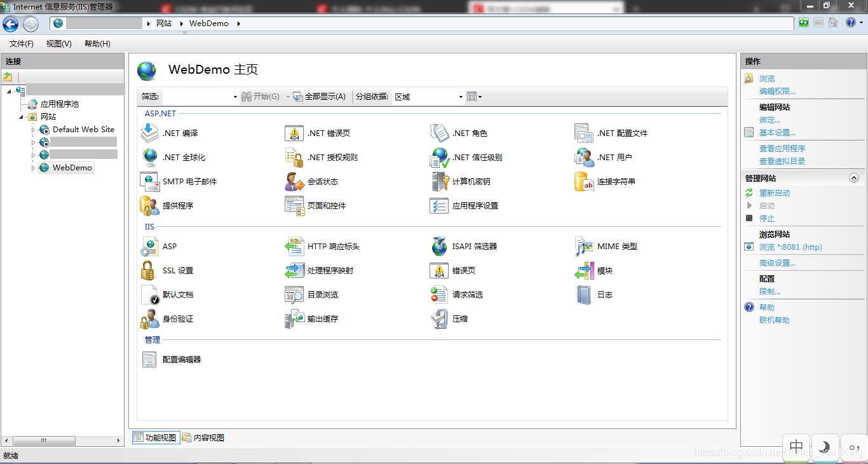Open the MIME 类型 icon
Screen dimensions: 868x464
584,246
